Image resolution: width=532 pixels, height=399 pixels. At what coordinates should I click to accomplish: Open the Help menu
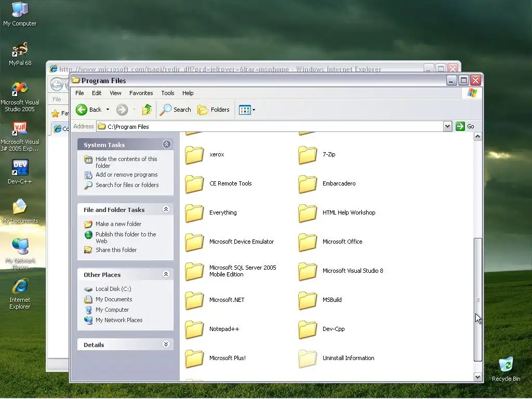pos(188,93)
